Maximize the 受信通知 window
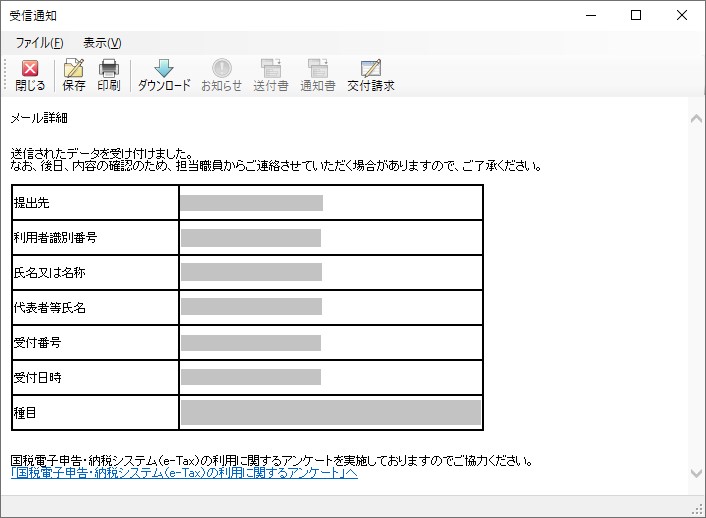Screen dimensions: 706x518 tap(636, 15)
